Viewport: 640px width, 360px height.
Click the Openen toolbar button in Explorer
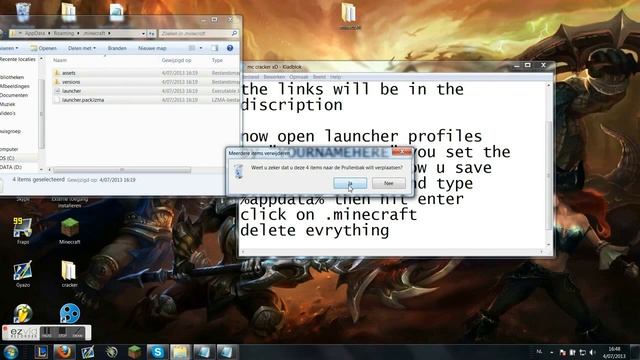[x=44, y=48]
